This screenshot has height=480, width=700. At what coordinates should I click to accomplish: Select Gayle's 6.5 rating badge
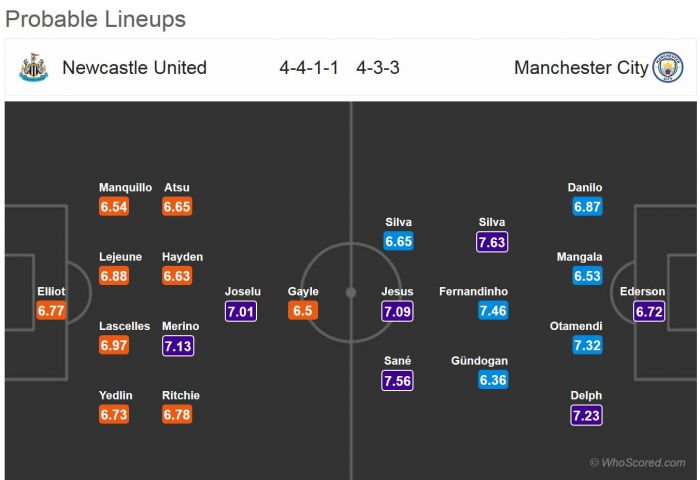pyautogui.click(x=303, y=311)
